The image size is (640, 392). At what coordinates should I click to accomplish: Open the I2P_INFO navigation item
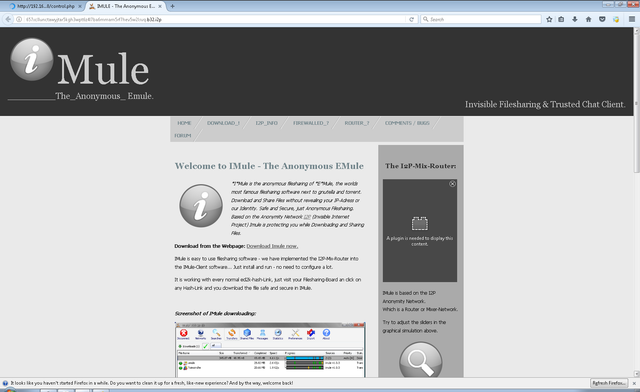click(x=267, y=123)
